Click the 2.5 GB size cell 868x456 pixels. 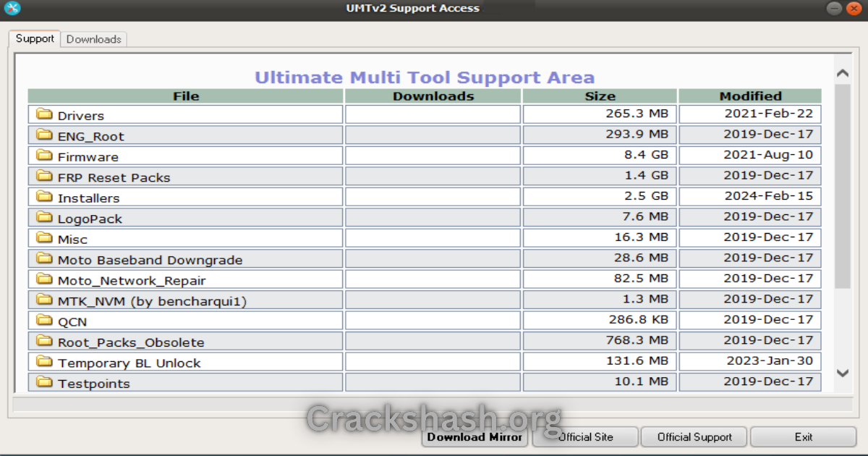(600, 196)
